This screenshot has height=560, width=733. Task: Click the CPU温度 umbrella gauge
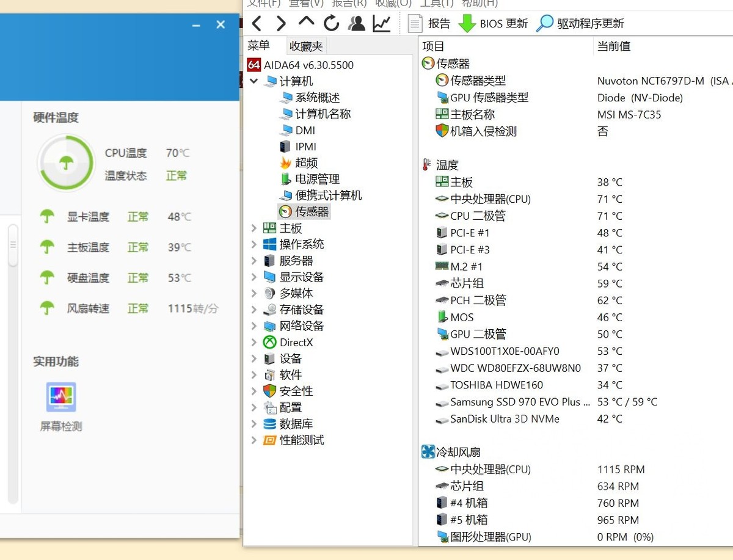point(65,163)
